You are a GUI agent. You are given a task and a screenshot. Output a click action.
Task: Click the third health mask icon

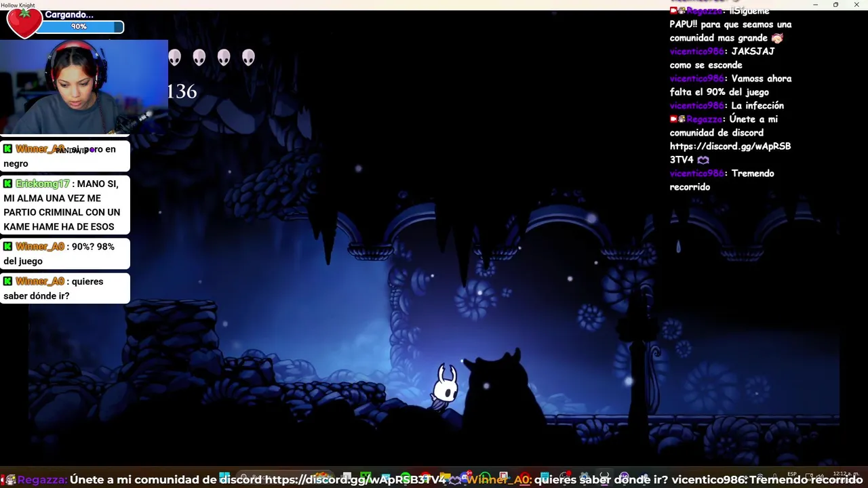click(x=224, y=58)
